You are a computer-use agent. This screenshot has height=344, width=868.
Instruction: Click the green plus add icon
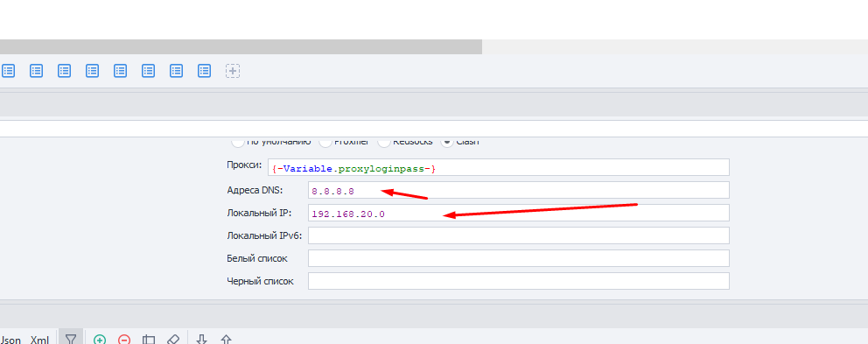click(100, 339)
